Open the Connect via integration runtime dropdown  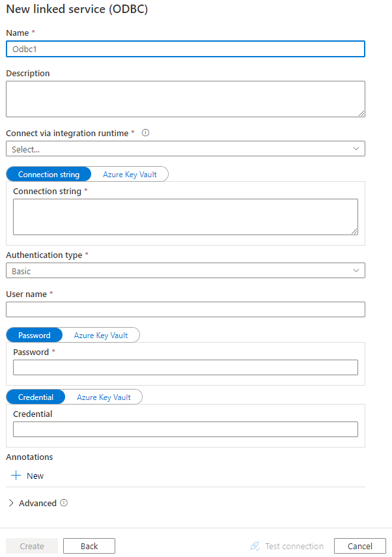pyautogui.click(x=185, y=149)
